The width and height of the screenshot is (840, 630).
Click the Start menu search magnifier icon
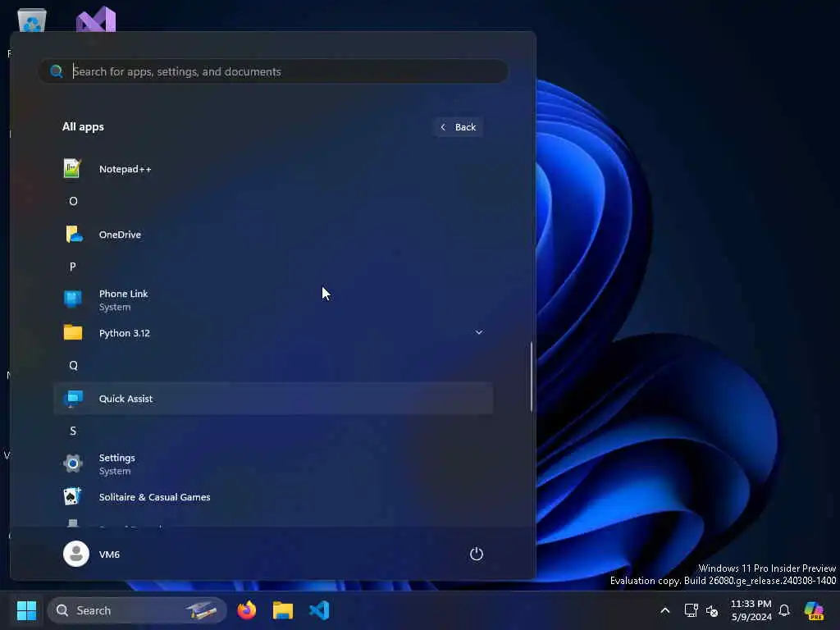click(x=57, y=71)
